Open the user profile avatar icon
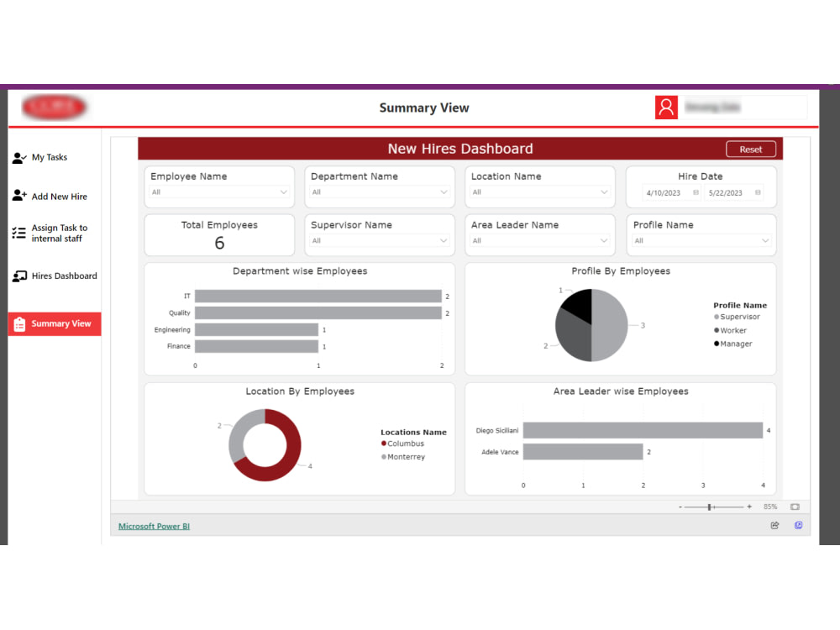Screen dimensions: 840x630 tap(666, 108)
